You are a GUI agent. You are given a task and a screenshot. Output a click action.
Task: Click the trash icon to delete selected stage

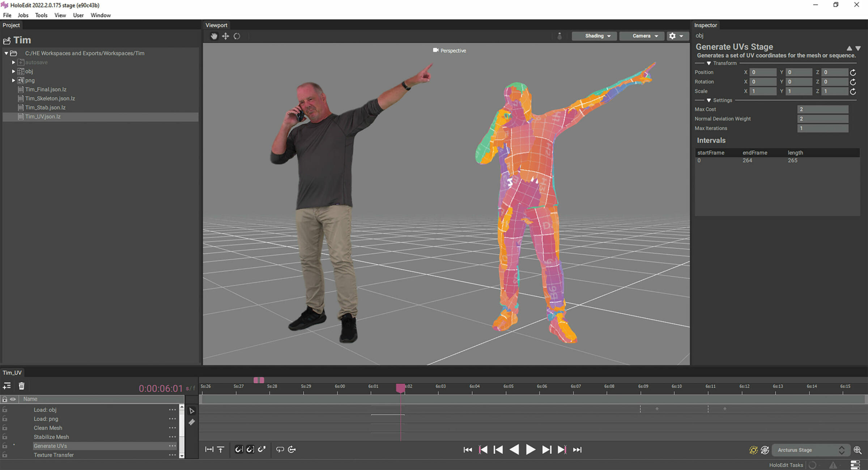(22, 386)
